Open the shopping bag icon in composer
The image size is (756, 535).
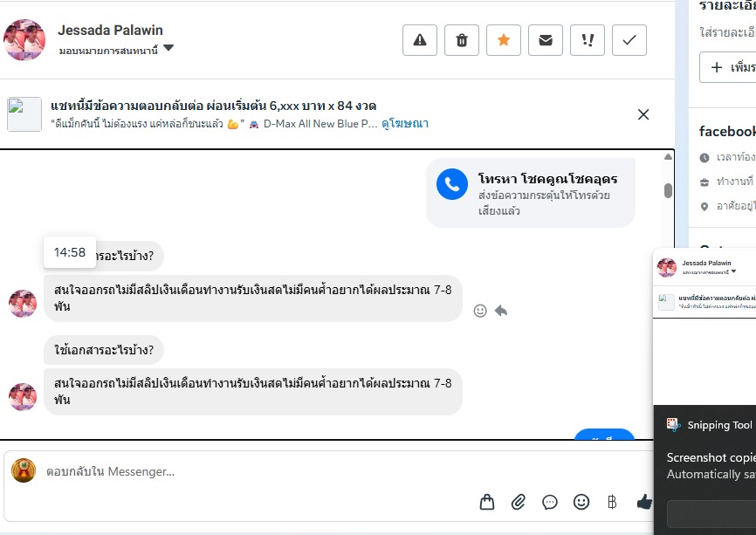tap(487, 502)
